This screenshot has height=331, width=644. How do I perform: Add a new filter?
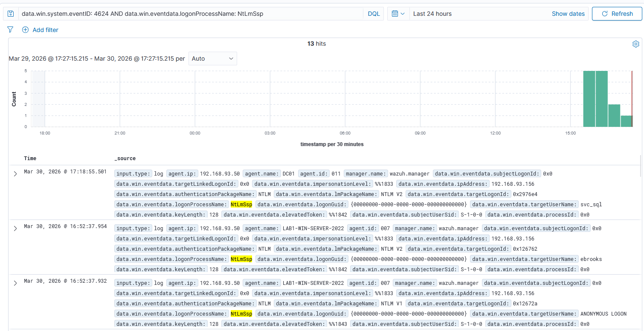coord(40,30)
